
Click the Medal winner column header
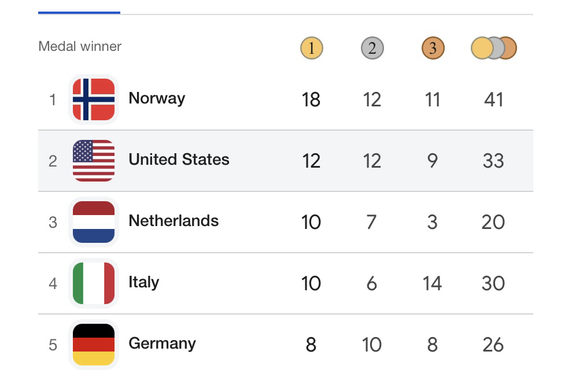[x=80, y=46]
